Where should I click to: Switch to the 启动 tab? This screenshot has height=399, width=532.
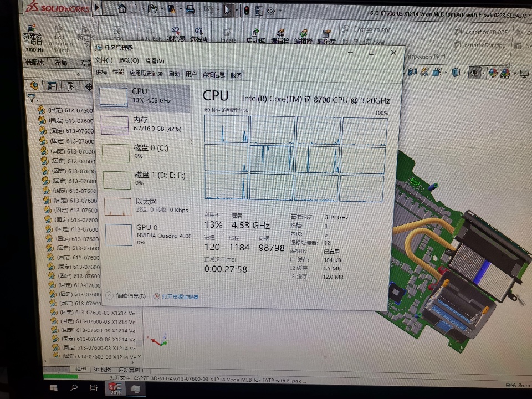pos(175,74)
